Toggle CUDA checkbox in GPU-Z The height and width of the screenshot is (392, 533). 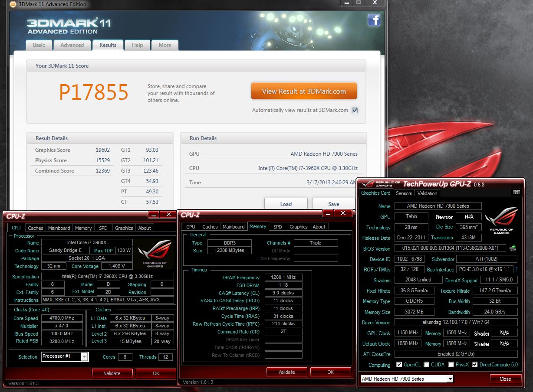coord(427,365)
